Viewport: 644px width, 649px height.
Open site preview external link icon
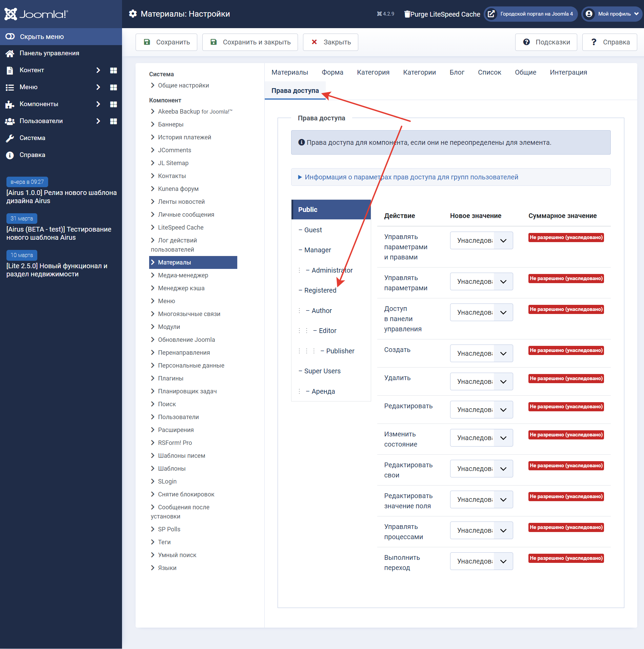491,14
